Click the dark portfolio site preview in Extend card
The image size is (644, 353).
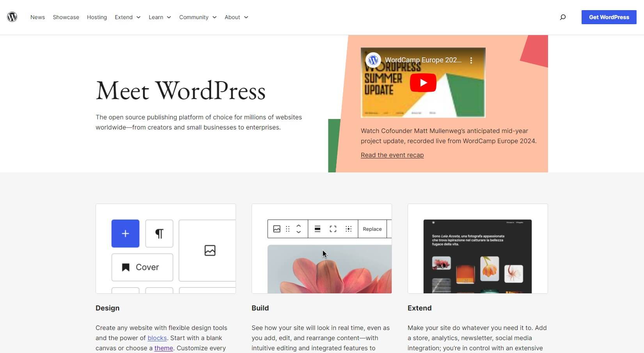click(x=477, y=256)
